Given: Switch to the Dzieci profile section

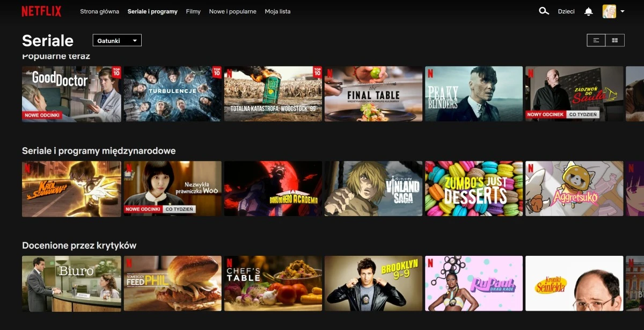Looking at the screenshot, I should [566, 11].
